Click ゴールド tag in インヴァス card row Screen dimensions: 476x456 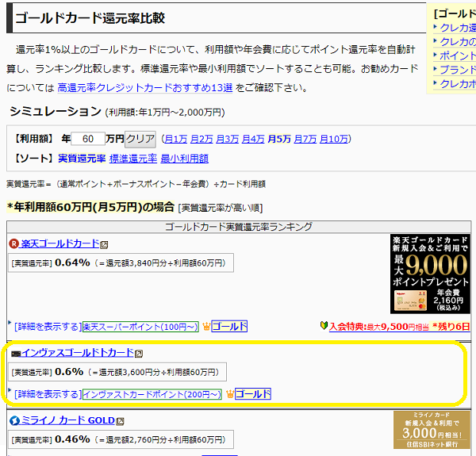tap(253, 394)
